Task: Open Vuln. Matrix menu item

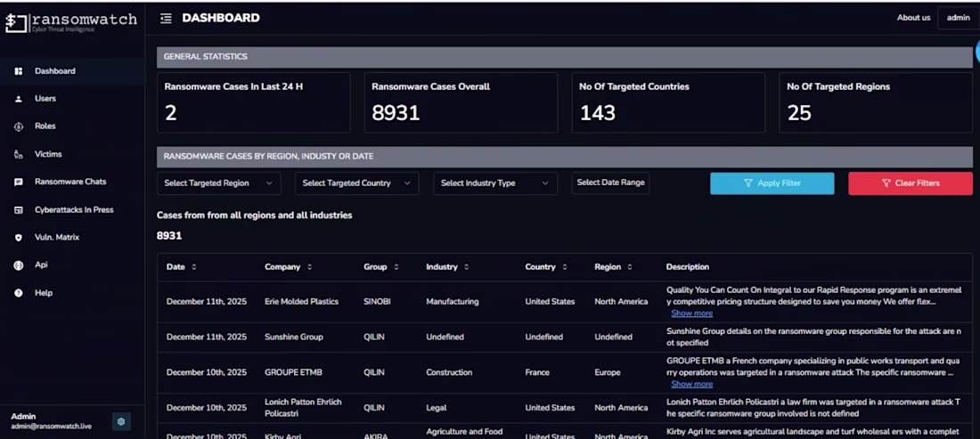Action: point(57,237)
